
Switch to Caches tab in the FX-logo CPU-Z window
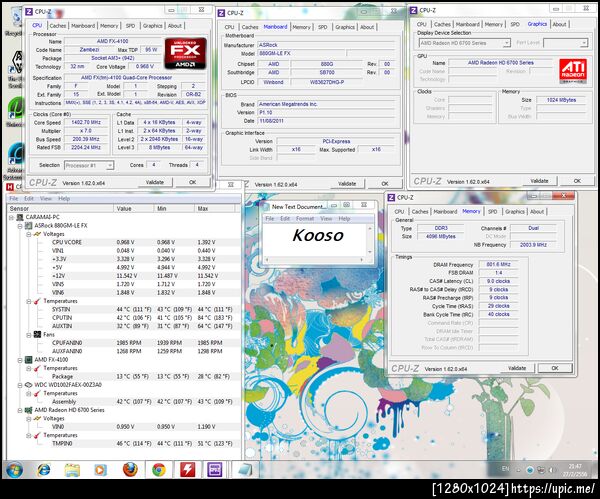tap(58, 26)
